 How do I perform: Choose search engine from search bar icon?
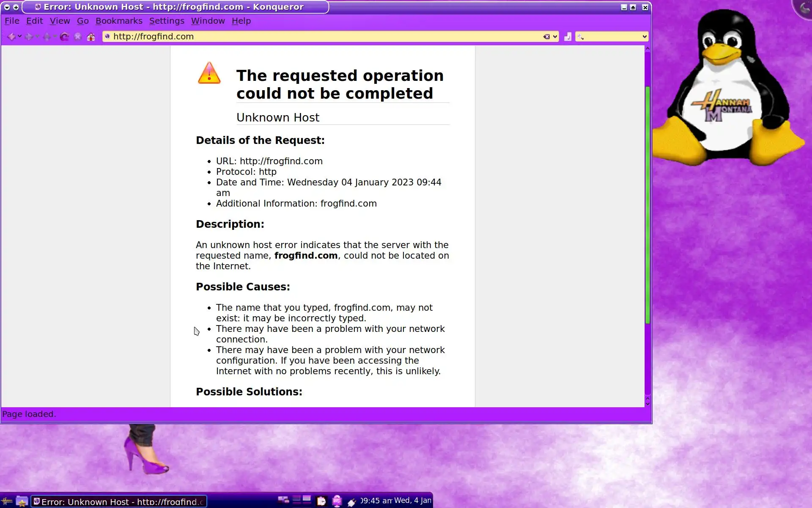pos(580,37)
